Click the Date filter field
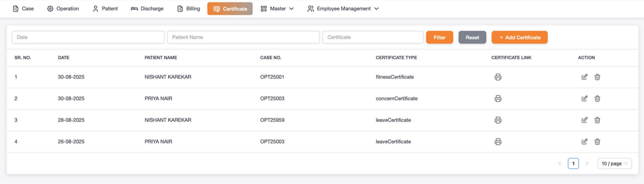The width and height of the screenshot is (644, 184). (88, 37)
